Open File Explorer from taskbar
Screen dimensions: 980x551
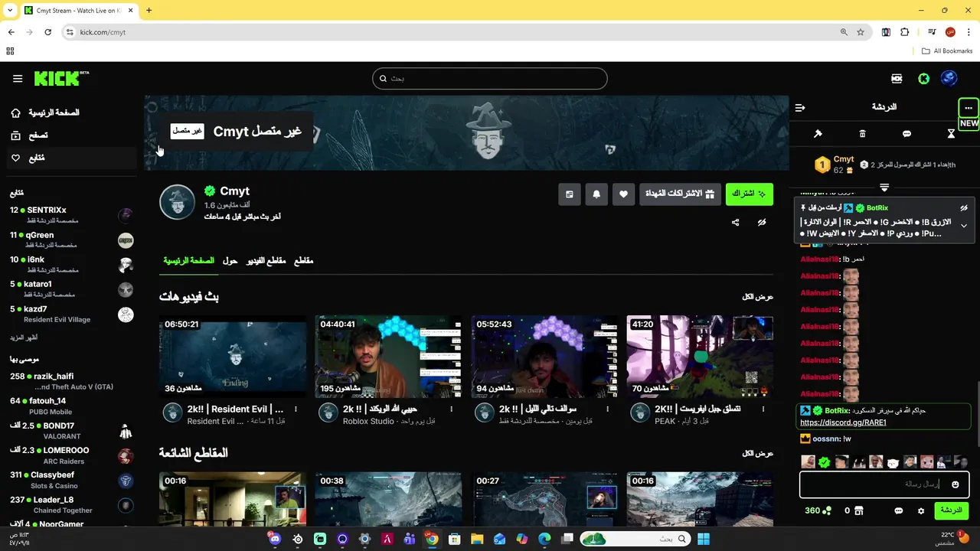pos(477,539)
